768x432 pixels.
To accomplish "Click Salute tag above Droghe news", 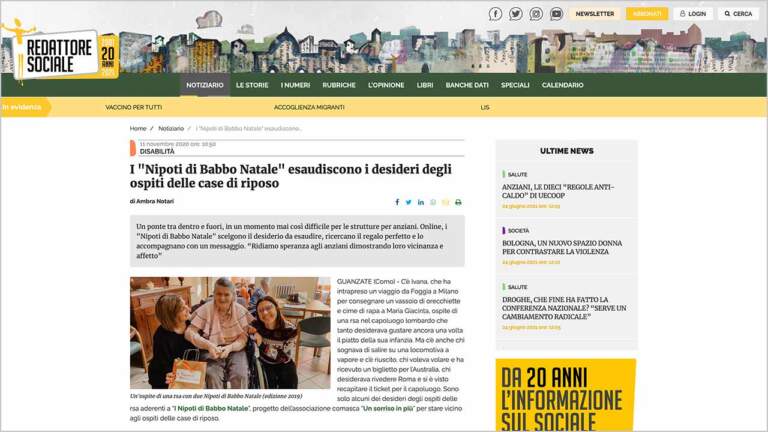I will (x=517, y=287).
